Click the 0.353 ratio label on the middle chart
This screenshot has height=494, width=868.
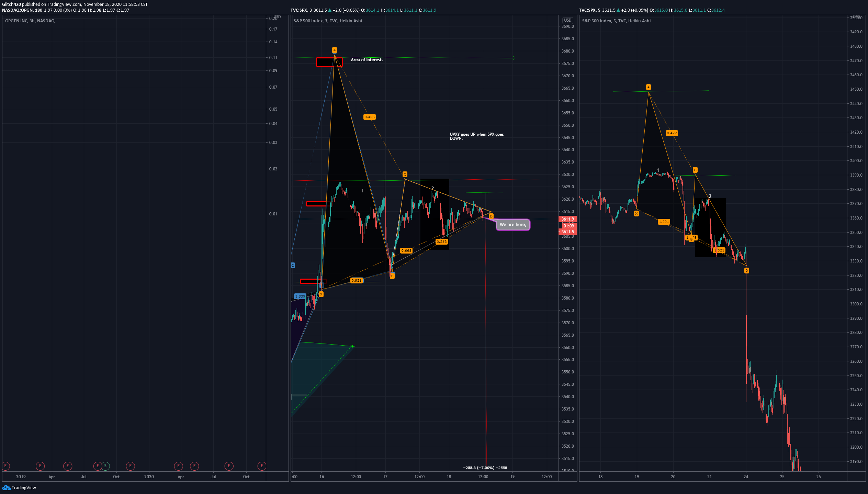tap(442, 242)
